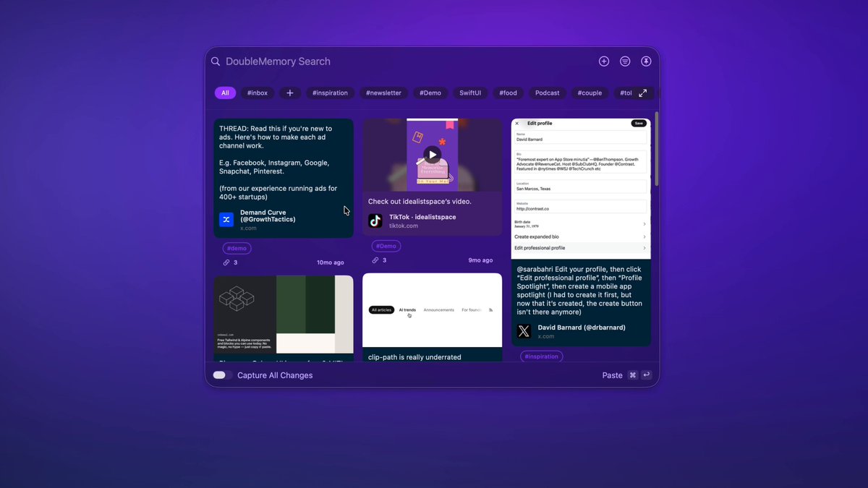Click link icon under Demand Curve card
The width and height of the screenshot is (868, 488).
point(226,262)
